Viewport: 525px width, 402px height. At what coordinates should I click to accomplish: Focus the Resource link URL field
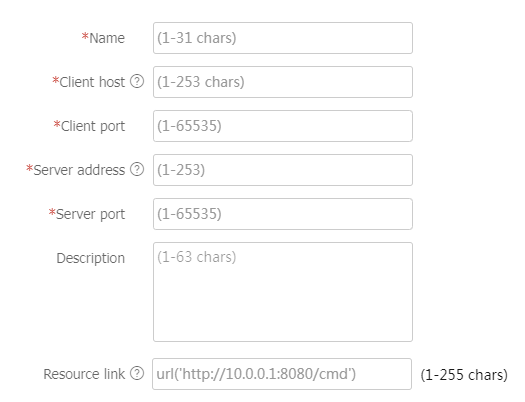[282, 374]
